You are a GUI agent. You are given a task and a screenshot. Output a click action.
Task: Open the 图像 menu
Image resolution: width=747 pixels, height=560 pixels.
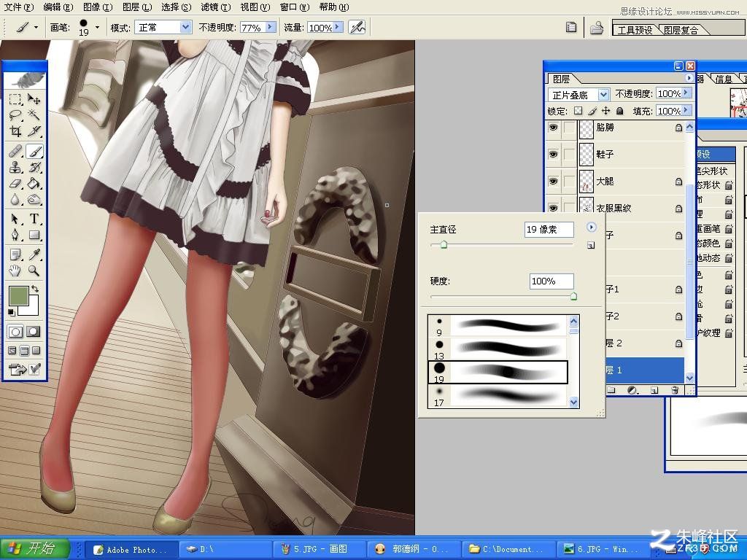point(98,7)
